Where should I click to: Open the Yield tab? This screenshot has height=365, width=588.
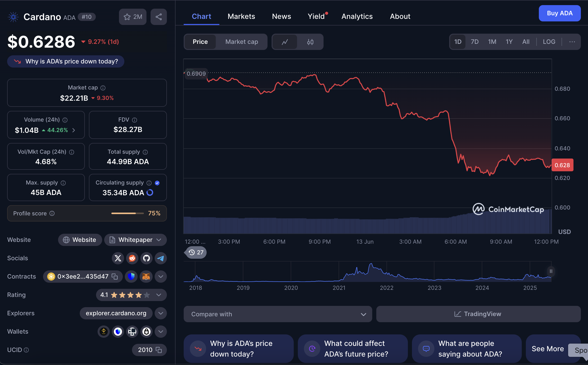click(x=316, y=17)
